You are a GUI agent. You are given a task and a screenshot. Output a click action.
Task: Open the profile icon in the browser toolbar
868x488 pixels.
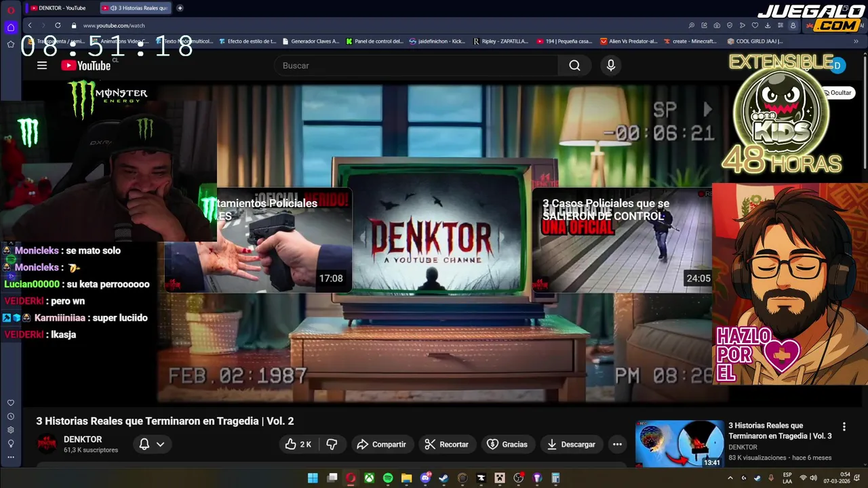(793, 25)
